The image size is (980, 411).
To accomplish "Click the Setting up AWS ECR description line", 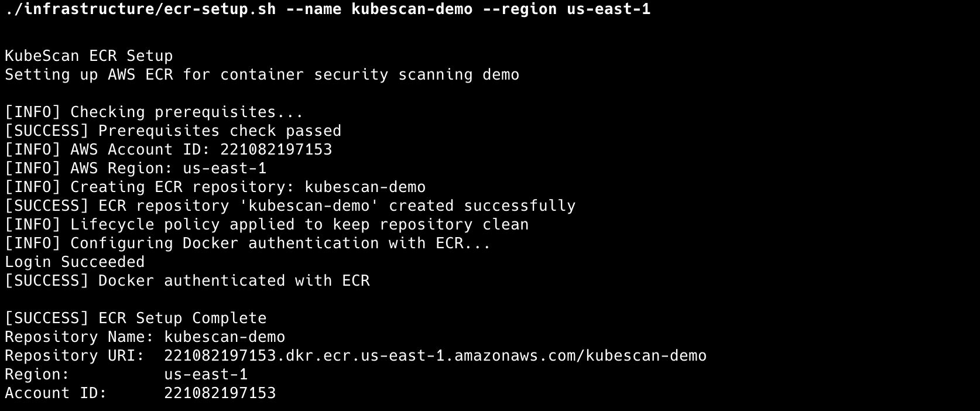I will 262,75.
